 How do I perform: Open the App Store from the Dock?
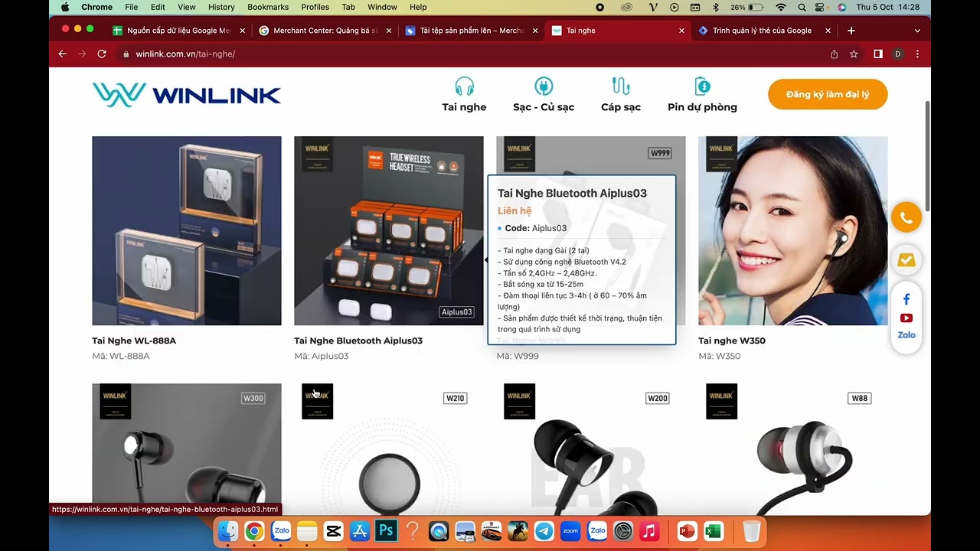pos(360,530)
